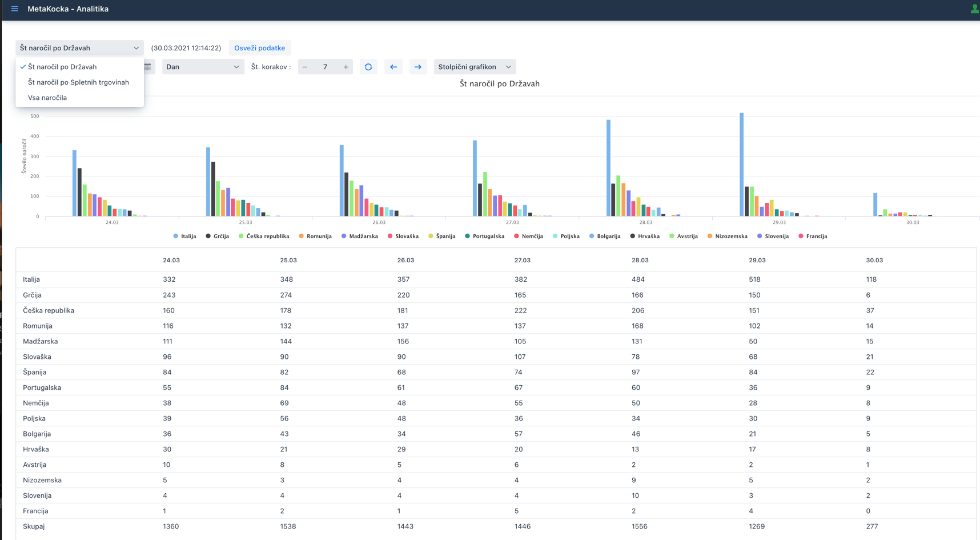This screenshot has height=540, width=980.
Task: Toggle Španija series in chart legend
Action: (x=442, y=236)
